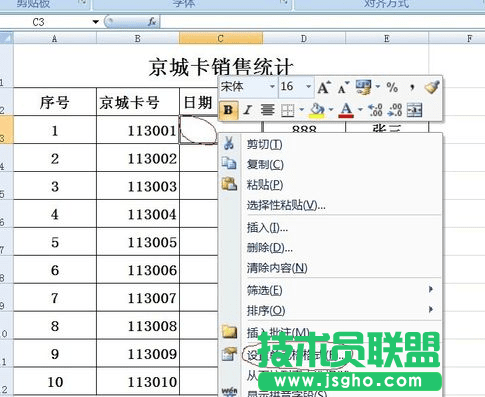The image size is (485, 397).
Task: Click the accounting number format icon
Action: tap(364, 87)
